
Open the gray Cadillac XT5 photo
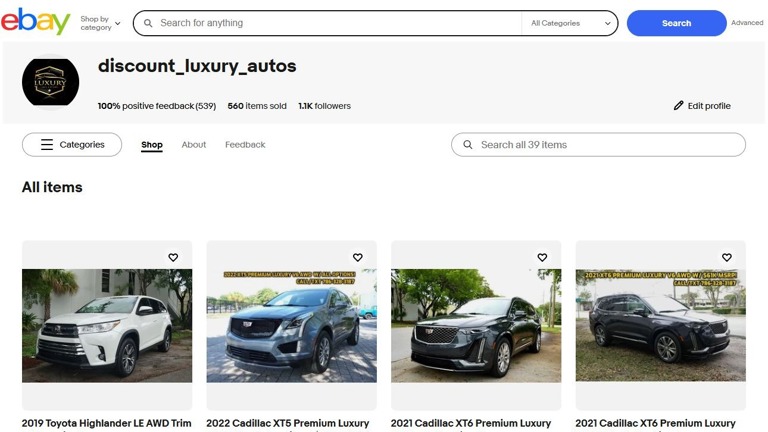(292, 326)
